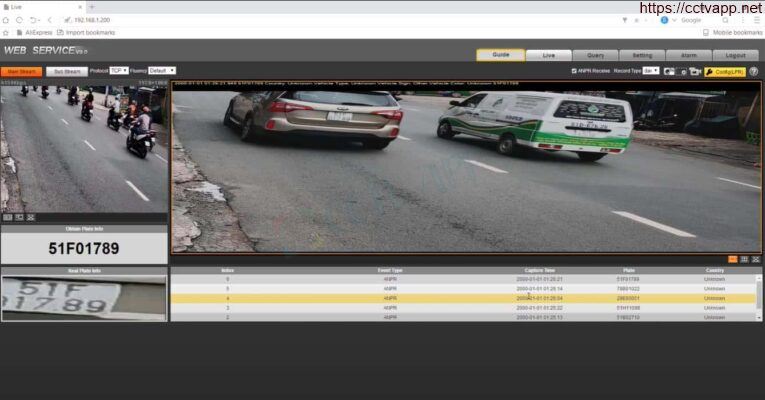
Task: Click the help question mark icon
Action: tap(754, 71)
